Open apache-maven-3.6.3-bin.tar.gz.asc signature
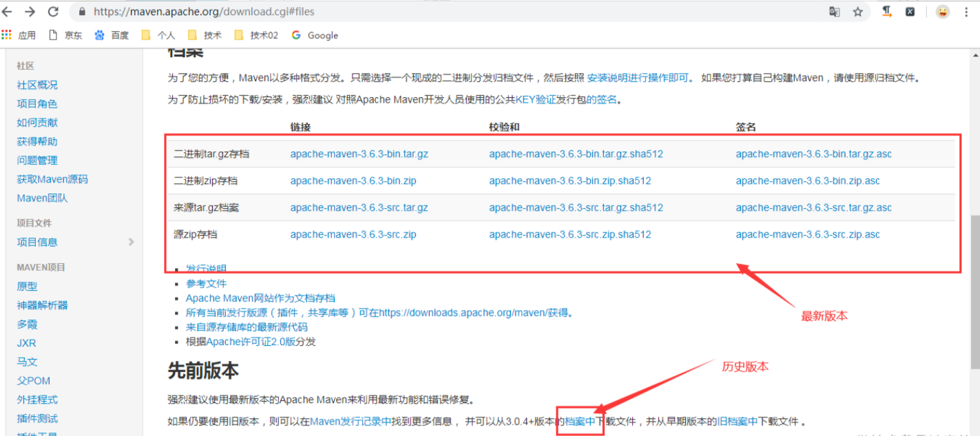This screenshot has width=980, height=436. point(813,154)
